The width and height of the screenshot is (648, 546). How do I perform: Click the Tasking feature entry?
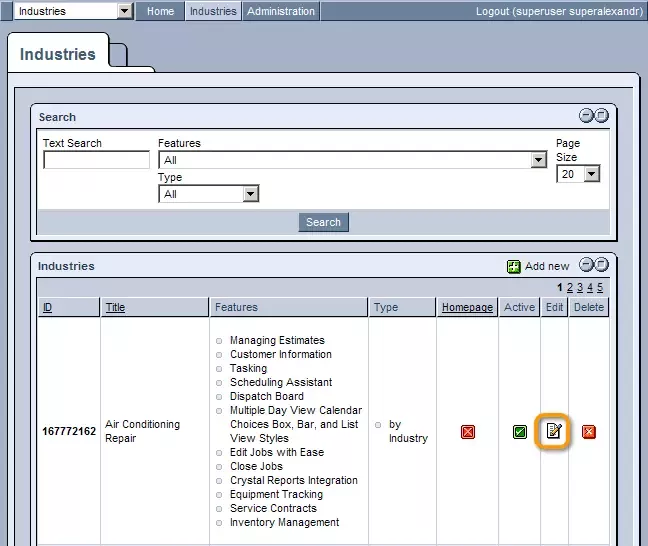pos(248,368)
